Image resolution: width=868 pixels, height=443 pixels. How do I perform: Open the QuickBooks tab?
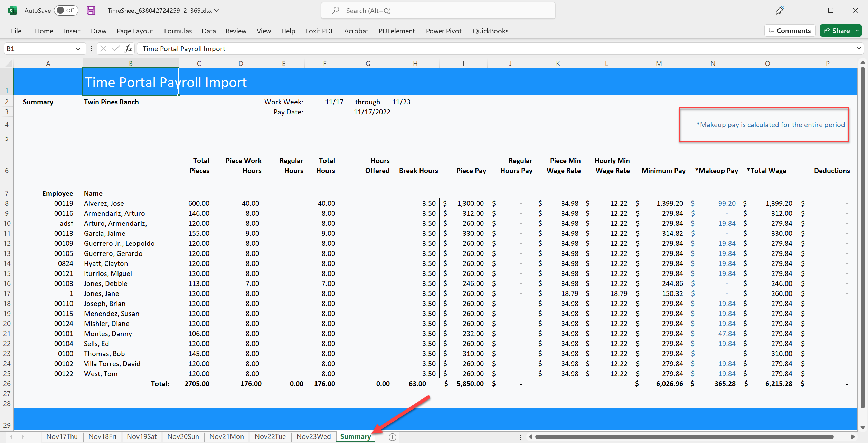(x=490, y=31)
